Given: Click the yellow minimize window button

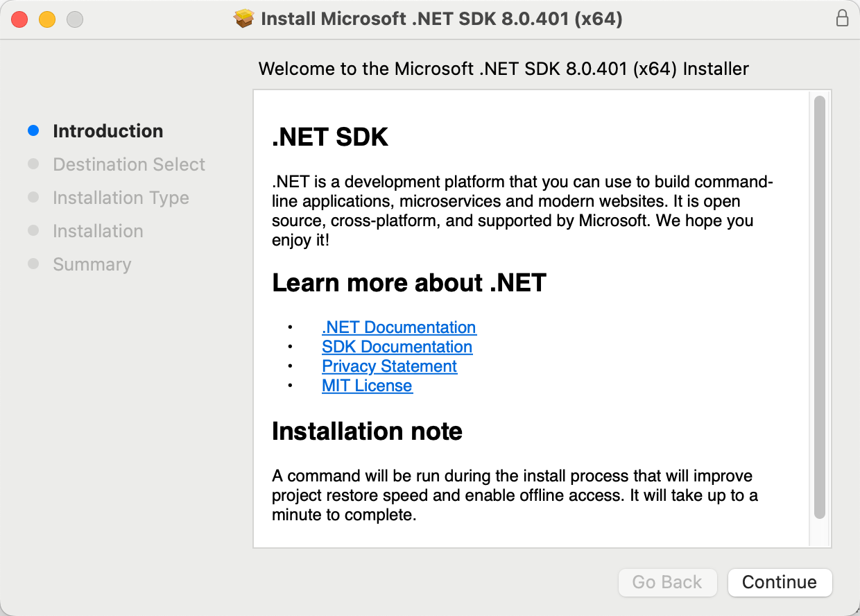Looking at the screenshot, I should tap(47, 19).
